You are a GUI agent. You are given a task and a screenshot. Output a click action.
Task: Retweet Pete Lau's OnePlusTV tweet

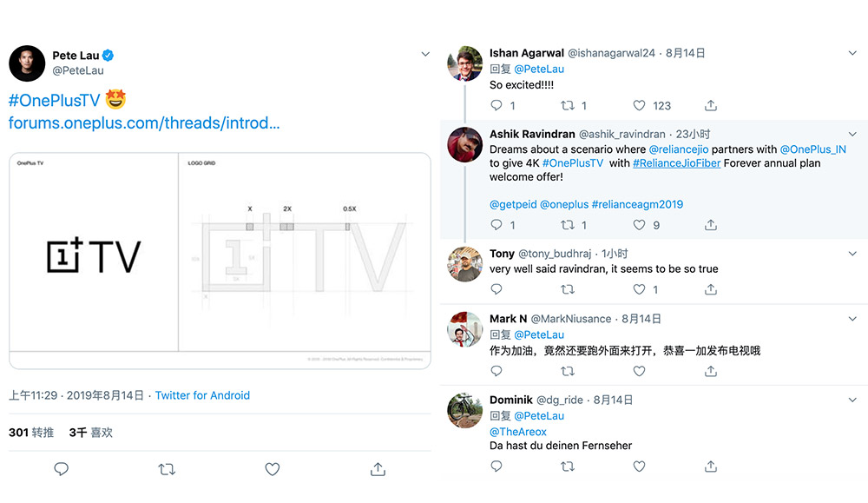tap(167, 469)
